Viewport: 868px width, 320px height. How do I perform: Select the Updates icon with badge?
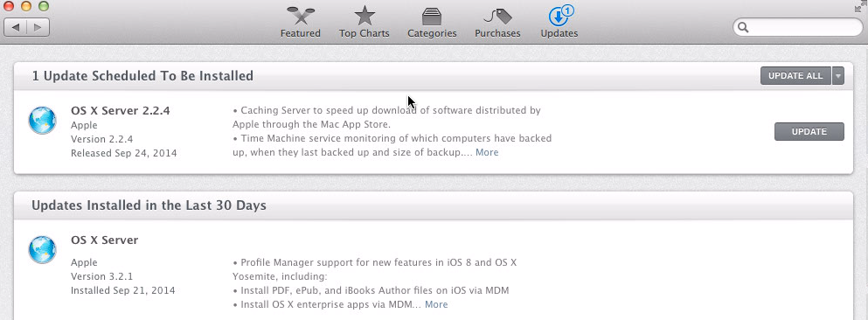(559, 16)
